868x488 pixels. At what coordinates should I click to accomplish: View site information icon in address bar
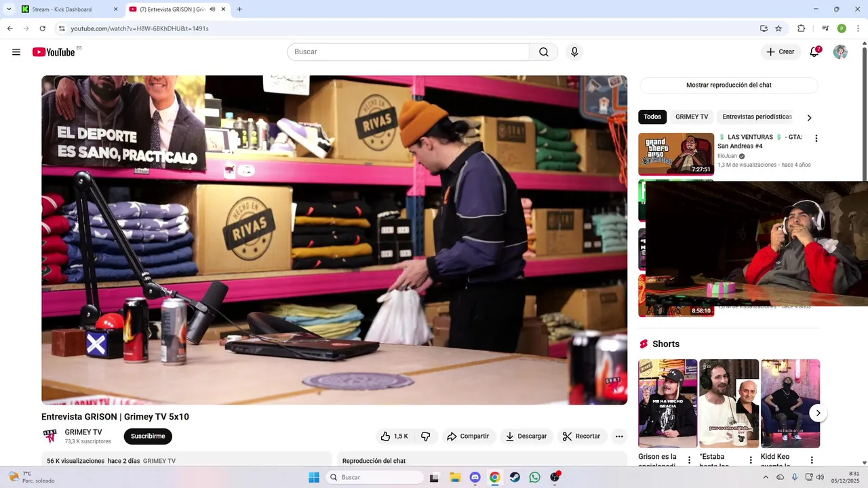tap(62, 28)
